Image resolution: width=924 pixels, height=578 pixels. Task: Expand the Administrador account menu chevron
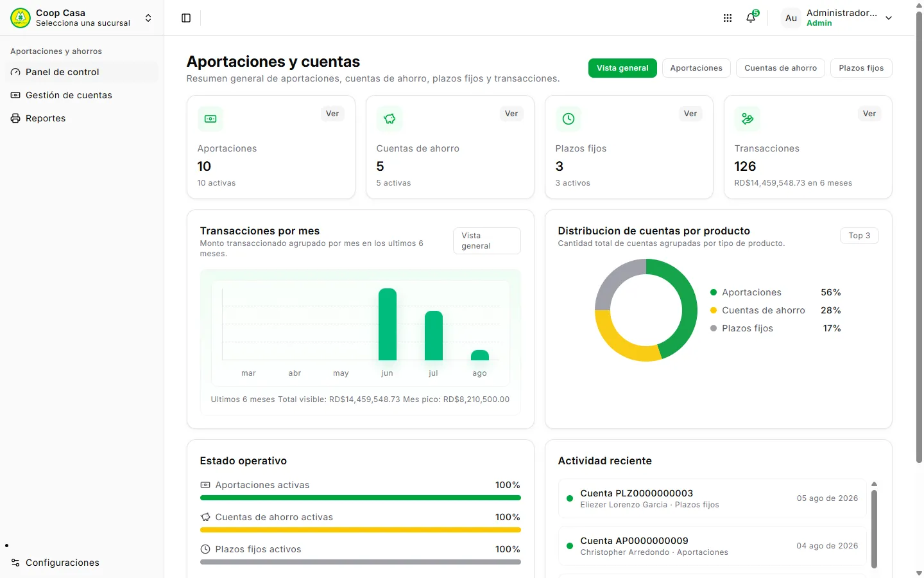(x=889, y=18)
